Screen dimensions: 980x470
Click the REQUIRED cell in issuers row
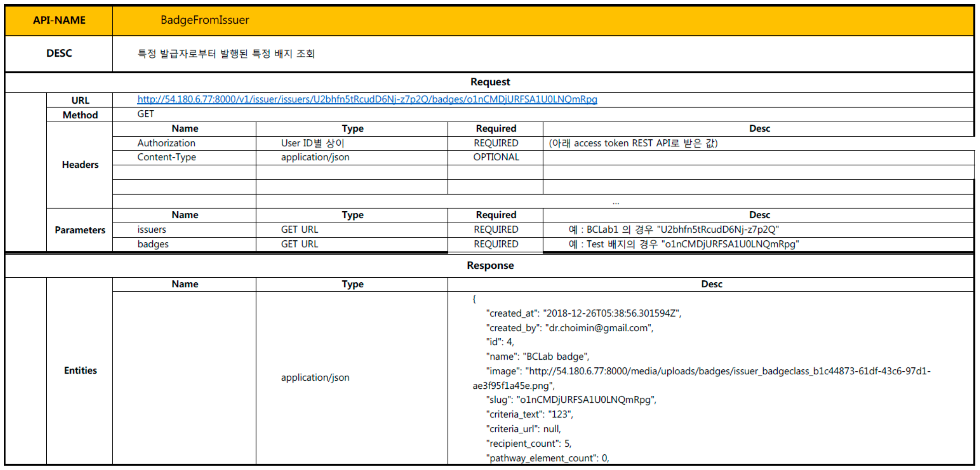[496, 230]
